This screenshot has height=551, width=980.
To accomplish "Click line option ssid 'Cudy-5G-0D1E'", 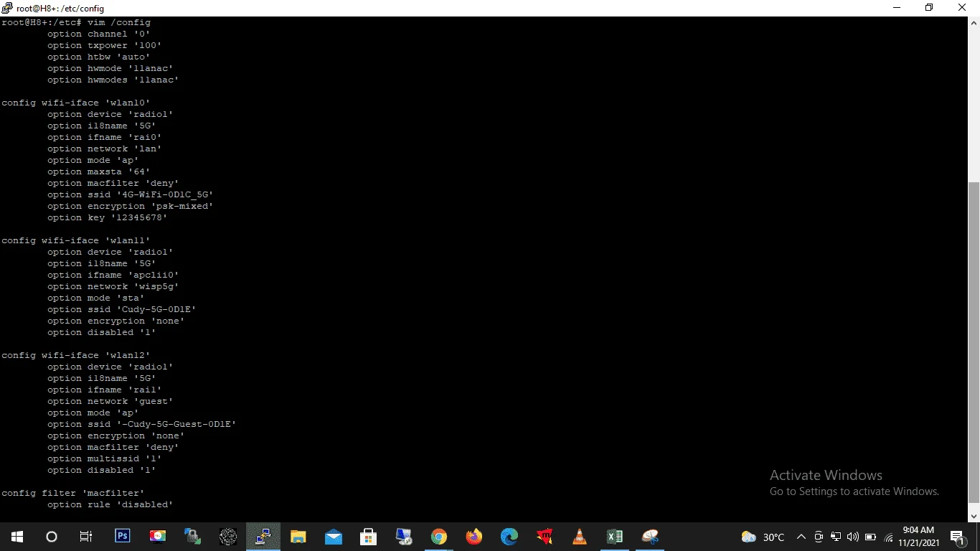I will (122, 309).
